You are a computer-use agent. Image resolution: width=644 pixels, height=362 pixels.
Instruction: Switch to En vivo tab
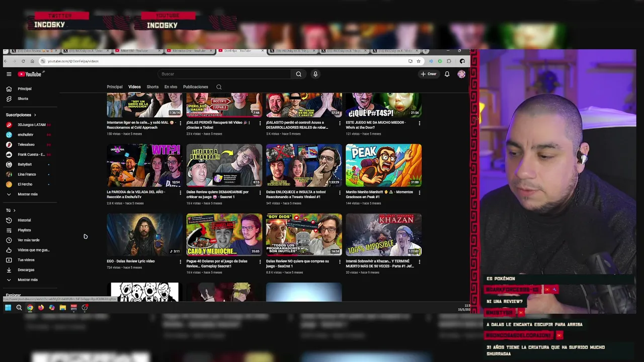tap(171, 87)
